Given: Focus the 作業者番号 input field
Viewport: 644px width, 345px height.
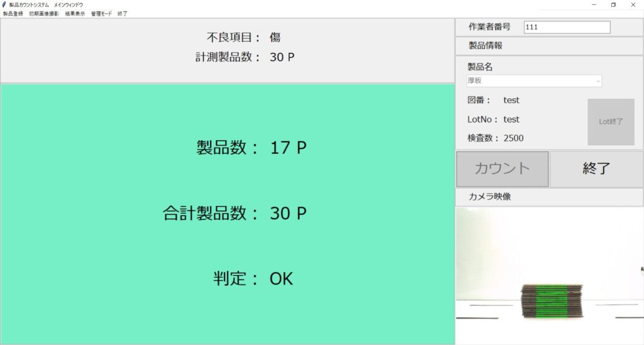Looking at the screenshot, I should tap(567, 27).
